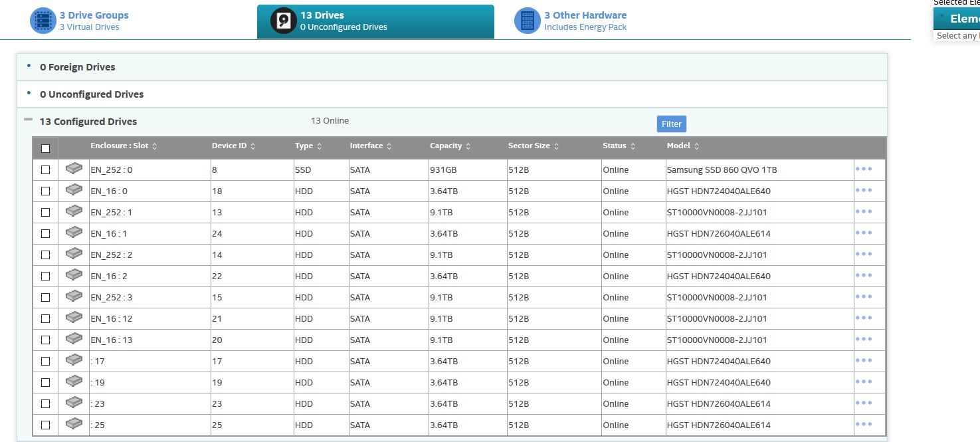Mark the checkbox for slot : 25

click(45, 425)
